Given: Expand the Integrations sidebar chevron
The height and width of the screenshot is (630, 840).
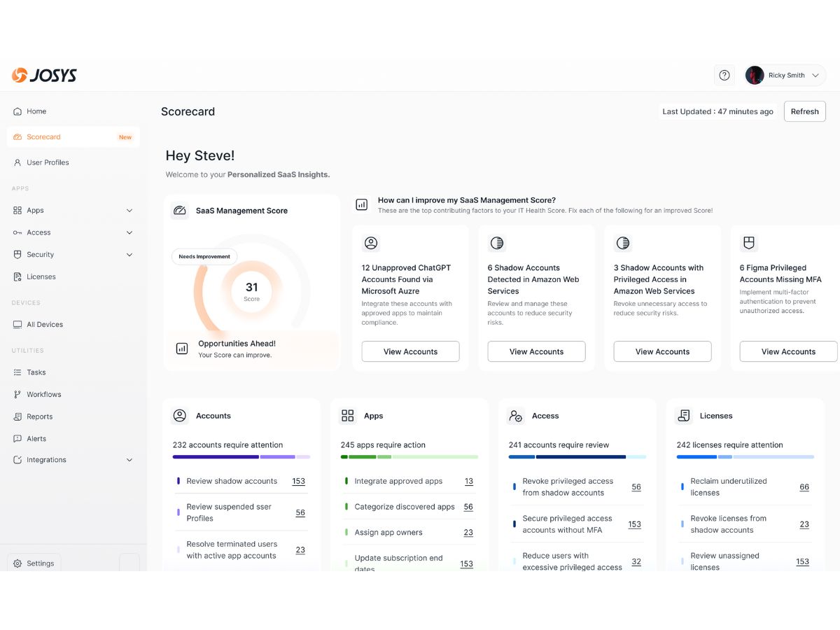Looking at the screenshot, I should click(x=129, y=460).
